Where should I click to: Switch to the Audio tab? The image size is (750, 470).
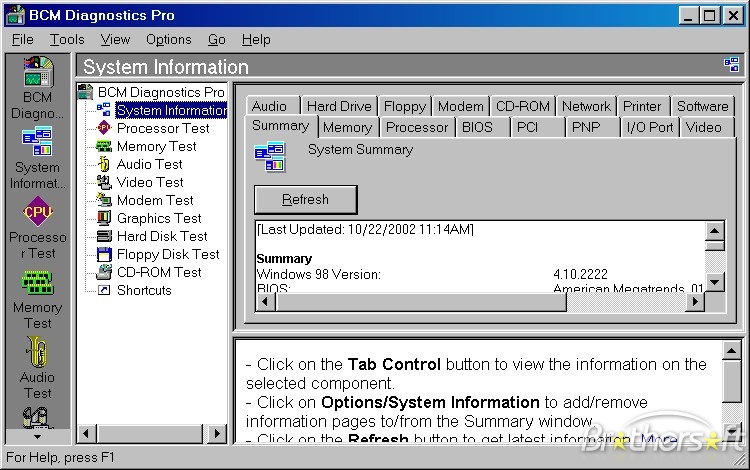click(x=273, y=106)
